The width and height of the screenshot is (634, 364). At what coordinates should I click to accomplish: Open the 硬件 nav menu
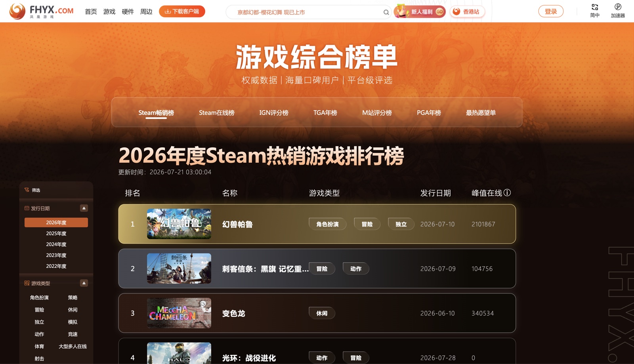(128, 11)
